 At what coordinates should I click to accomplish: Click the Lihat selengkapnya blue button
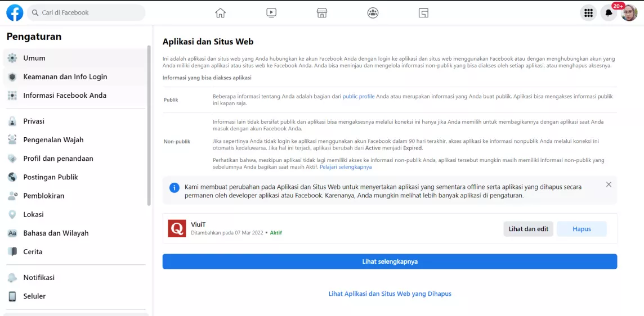[x=390, y=261]
